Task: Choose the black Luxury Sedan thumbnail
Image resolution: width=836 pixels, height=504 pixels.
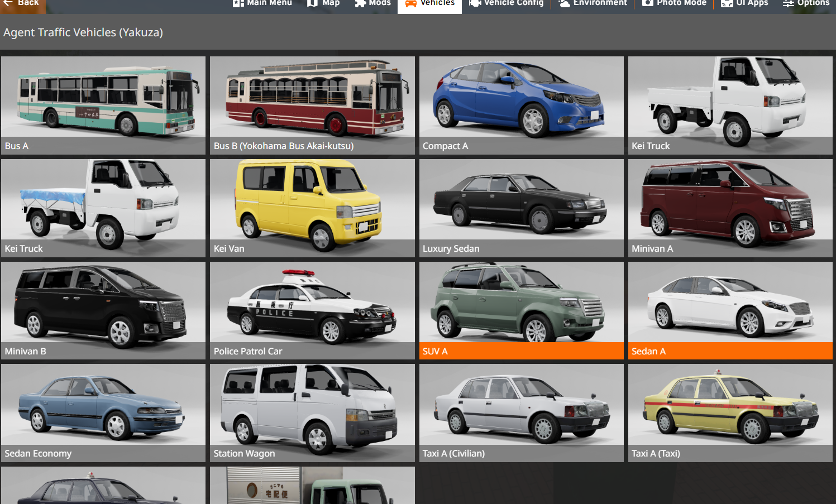Action: point(522,208)
